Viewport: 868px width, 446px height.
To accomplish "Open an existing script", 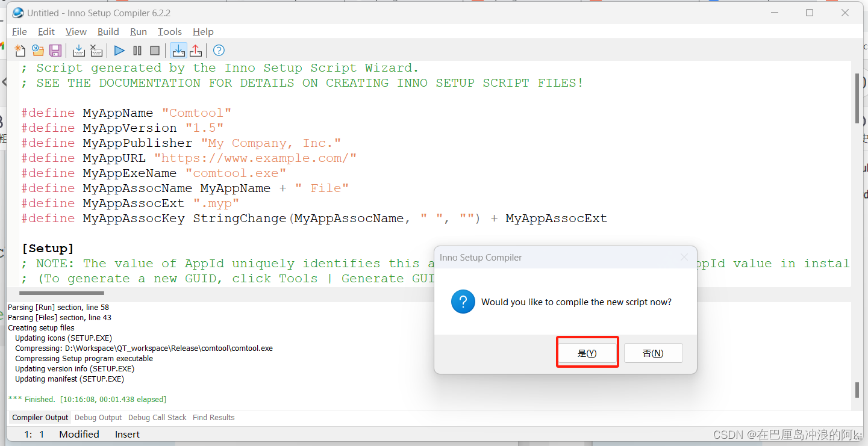I will click(37, 50).
